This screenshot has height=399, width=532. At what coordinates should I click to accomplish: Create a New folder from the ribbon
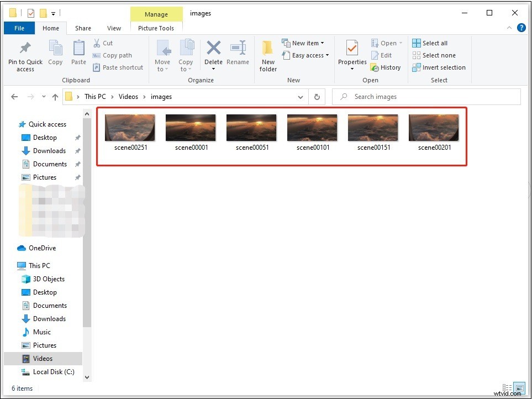(x=268, y=55)
